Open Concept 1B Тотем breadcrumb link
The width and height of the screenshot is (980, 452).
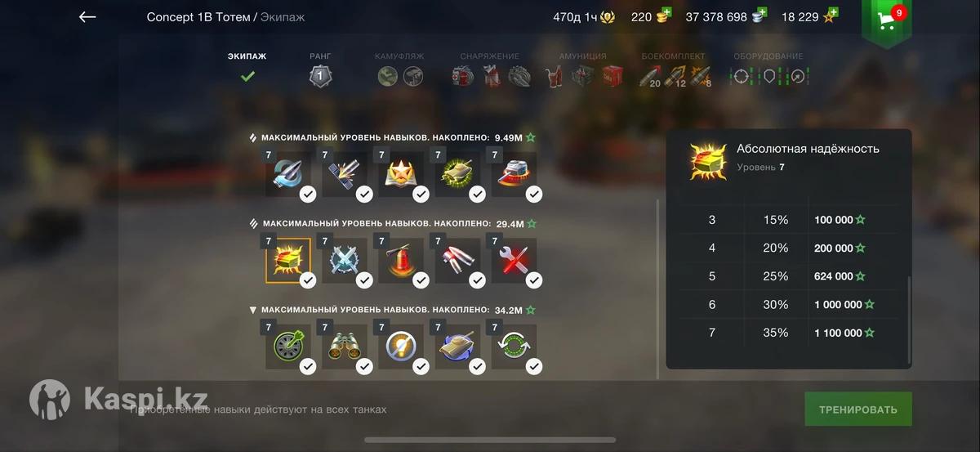(198, 17)
